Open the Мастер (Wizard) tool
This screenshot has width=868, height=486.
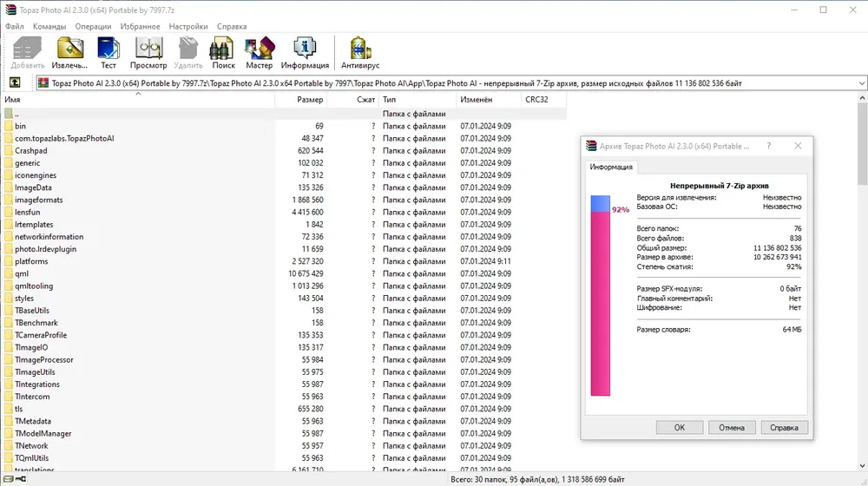click(x=259, y=53)
